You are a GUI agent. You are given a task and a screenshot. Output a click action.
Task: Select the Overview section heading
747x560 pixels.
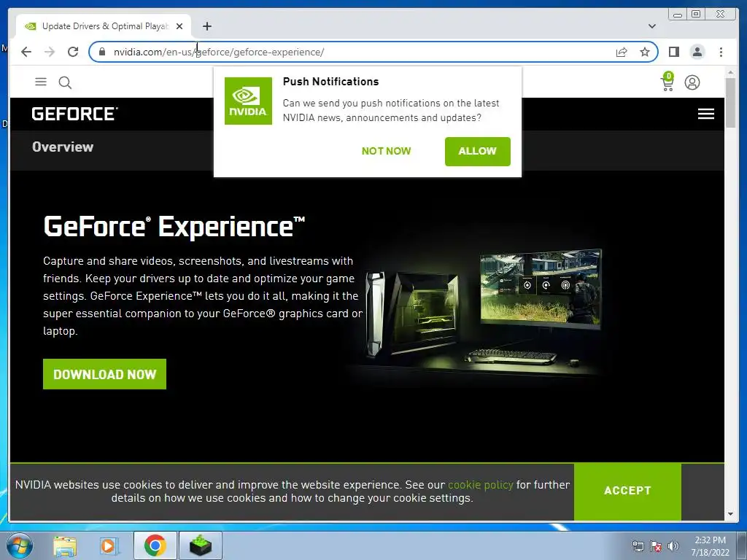point(63,147)
